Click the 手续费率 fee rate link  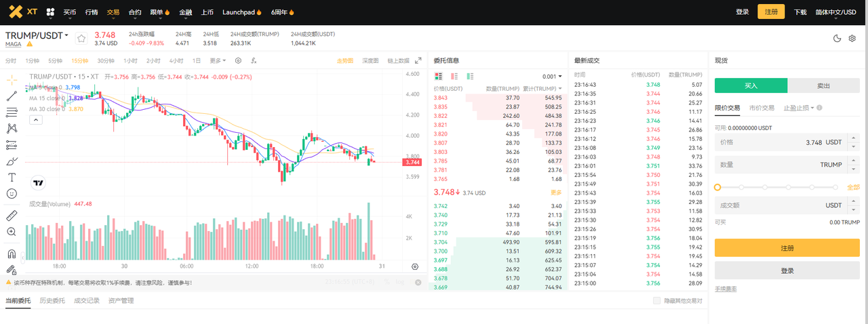[x=726, y=289]
